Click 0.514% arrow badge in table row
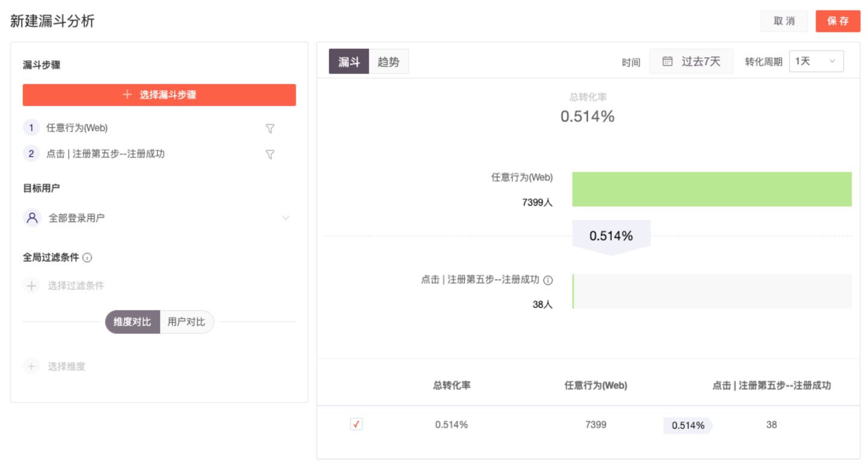 [x=688, y=425]
